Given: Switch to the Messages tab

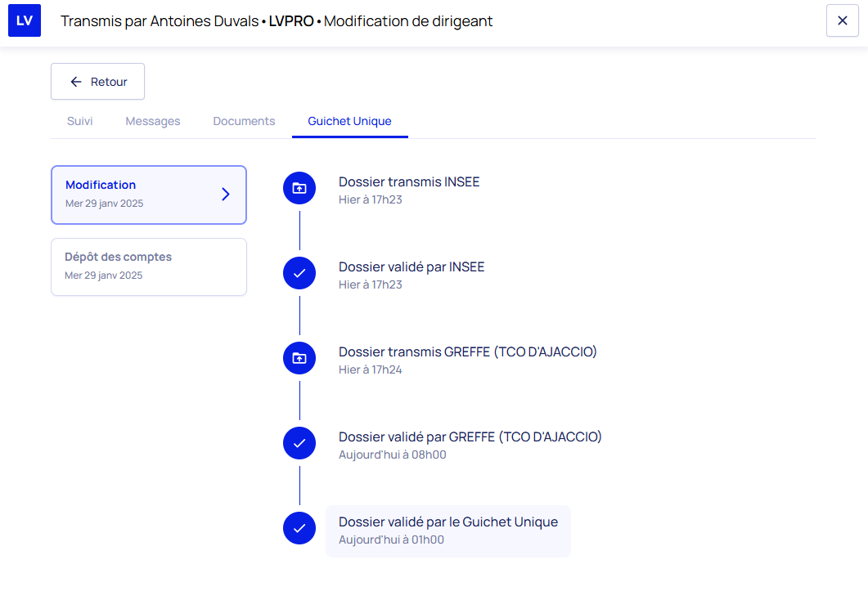Looking at the screenshot, I should pyautogui.click(x=153, y=121).
